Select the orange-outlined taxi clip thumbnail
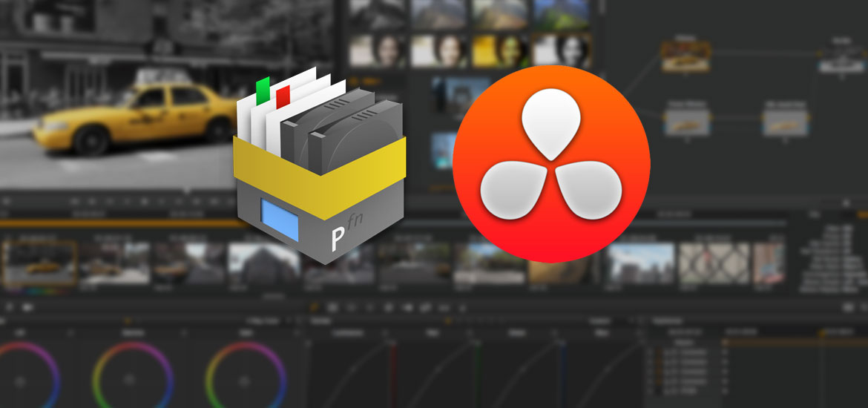Viewport: 868px width, 408px height. click(40, 263)
